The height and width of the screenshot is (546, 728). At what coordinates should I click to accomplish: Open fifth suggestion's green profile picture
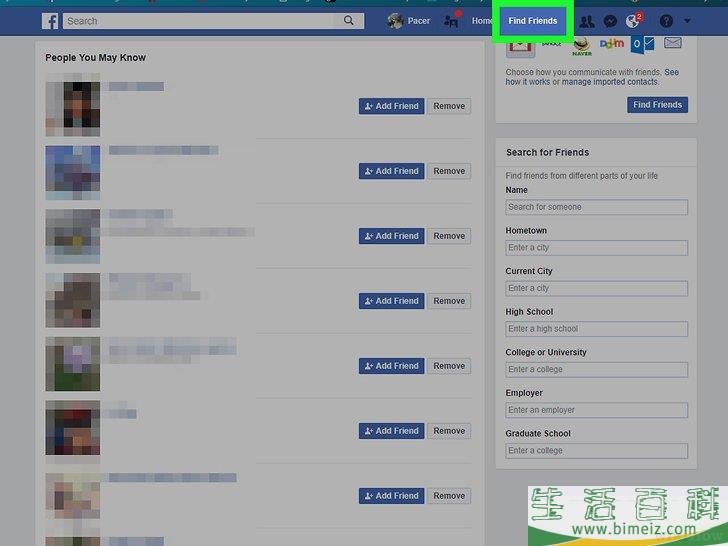(72, 364)
